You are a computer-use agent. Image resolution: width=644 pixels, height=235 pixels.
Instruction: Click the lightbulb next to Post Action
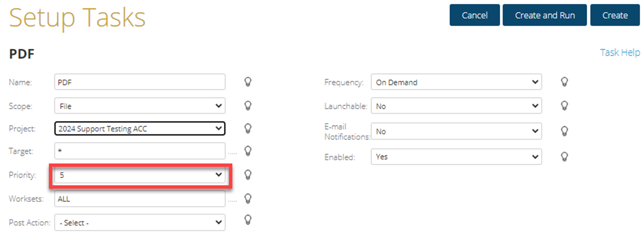tap(248, 221)
